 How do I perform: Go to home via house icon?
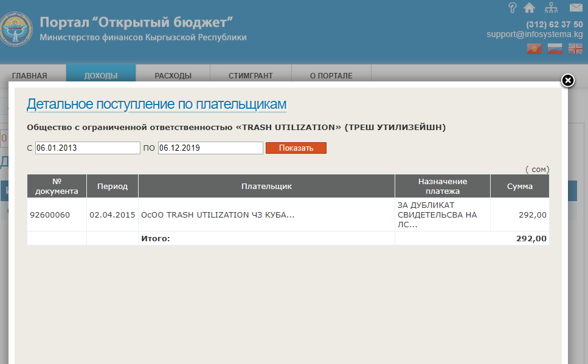[529, 8]
